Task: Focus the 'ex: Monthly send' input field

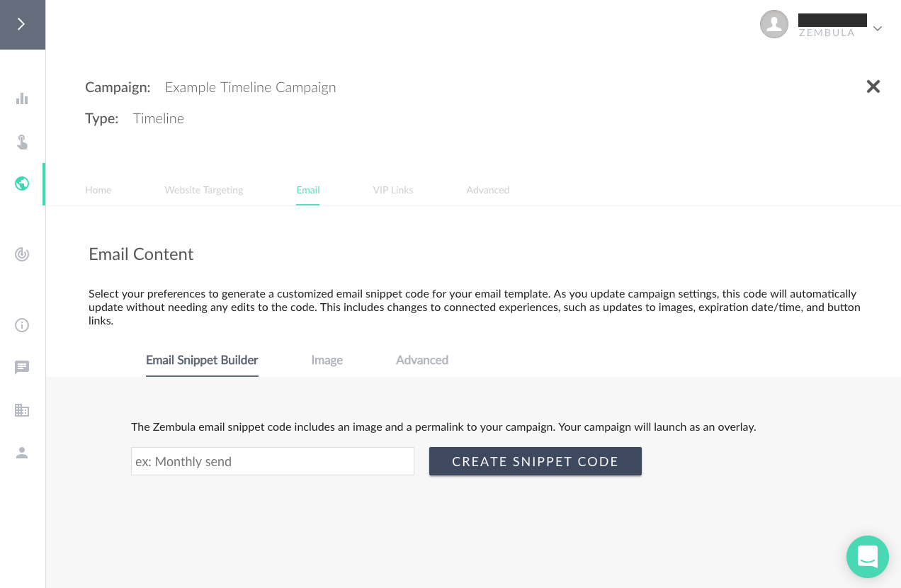Action: [273, 461]
